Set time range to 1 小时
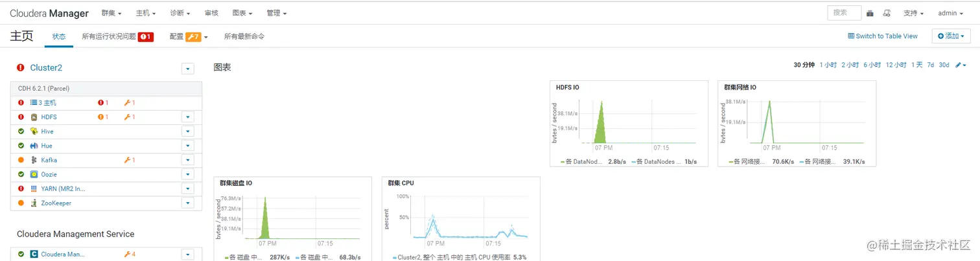Screen dimensions: 980x261 click(828, 65)
